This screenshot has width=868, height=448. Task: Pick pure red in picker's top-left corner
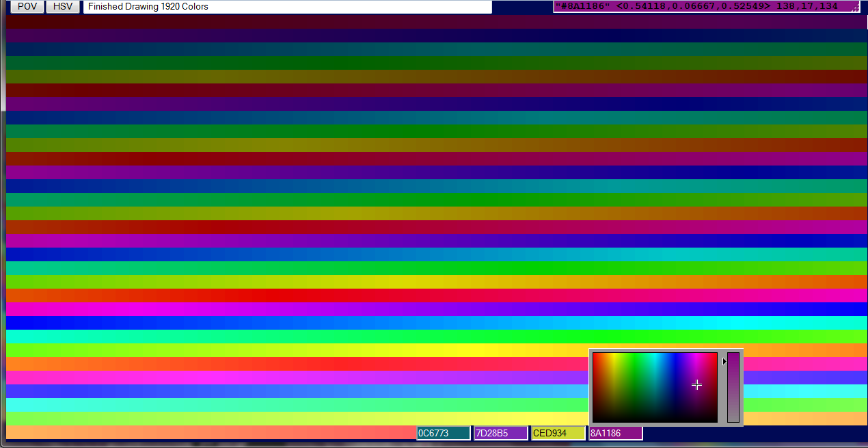click(x=595, y=355)
